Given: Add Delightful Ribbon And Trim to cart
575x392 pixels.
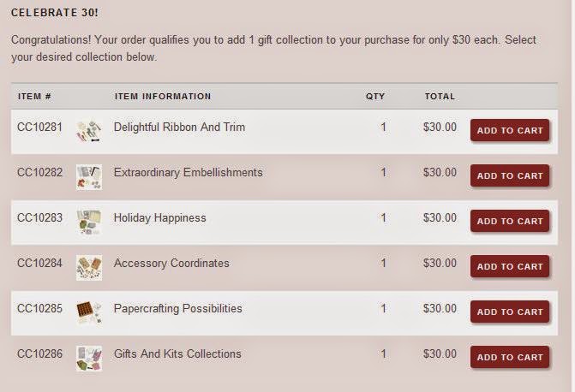Looking at the screenshot, I should point(510,130).
